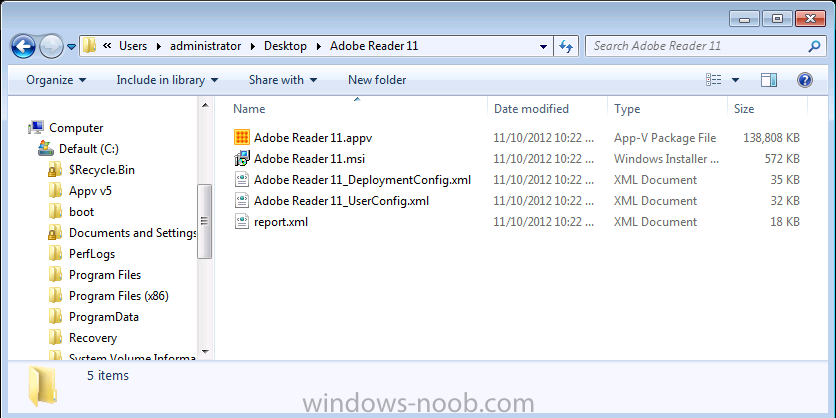This screenshot has width=836, height=418.
Task: Click Adobe Reader 11_UserConfig.xml file name
Action: coord(341,201)
